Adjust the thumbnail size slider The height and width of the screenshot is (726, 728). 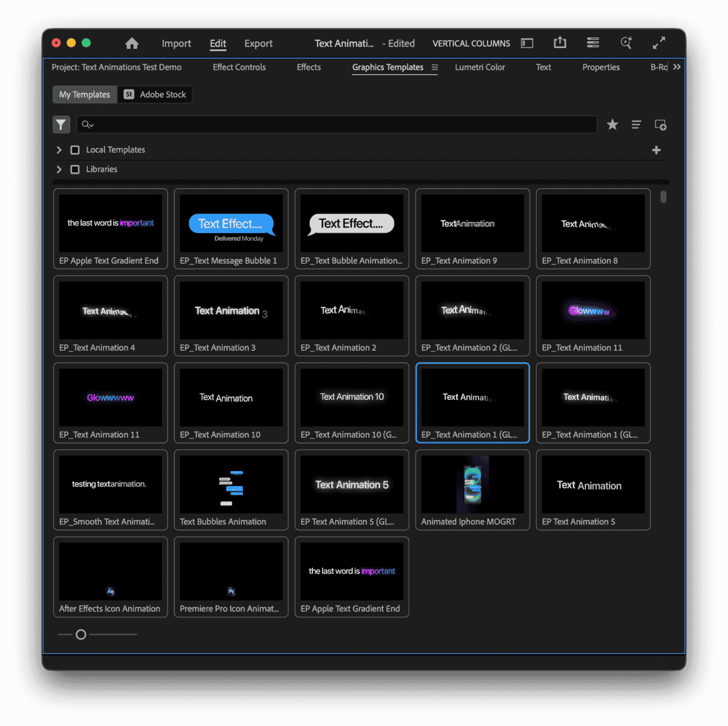coord(81,635)
